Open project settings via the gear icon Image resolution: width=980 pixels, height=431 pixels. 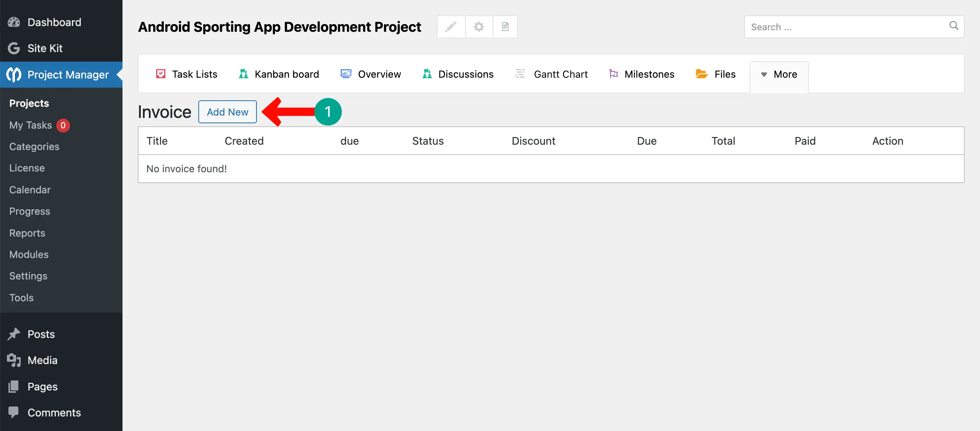[478, 26]
